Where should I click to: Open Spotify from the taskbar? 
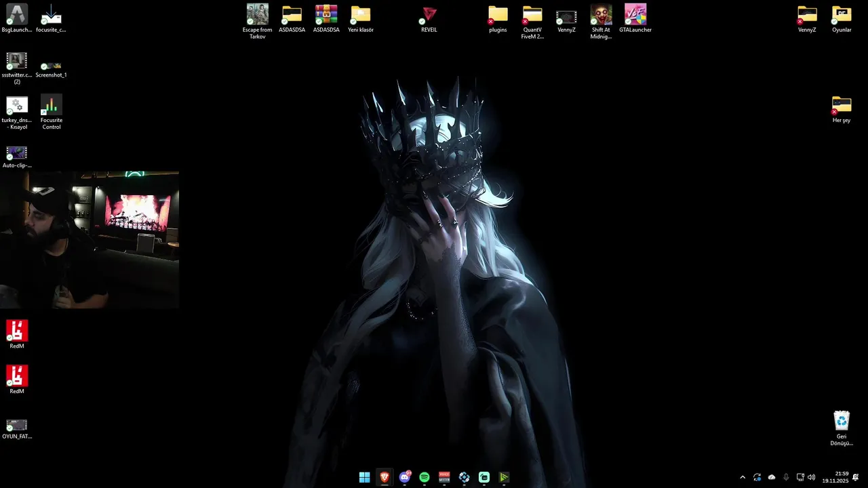(425, 477)
